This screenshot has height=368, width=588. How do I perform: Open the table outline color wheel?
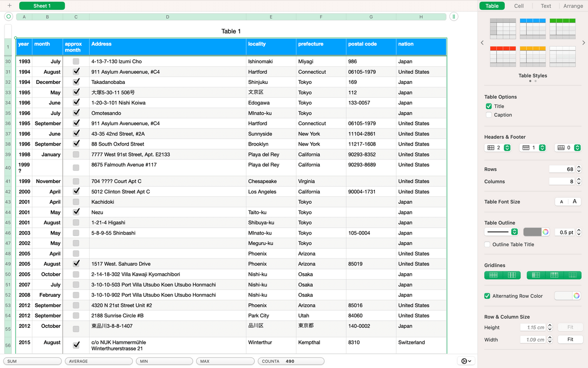[545, 232]
